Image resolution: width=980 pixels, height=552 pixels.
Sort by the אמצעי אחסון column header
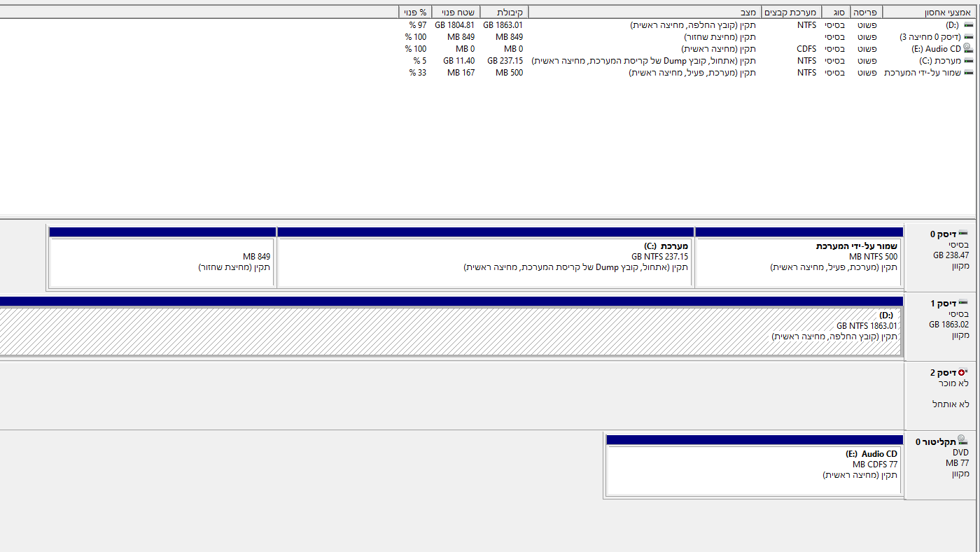point(930,13)
